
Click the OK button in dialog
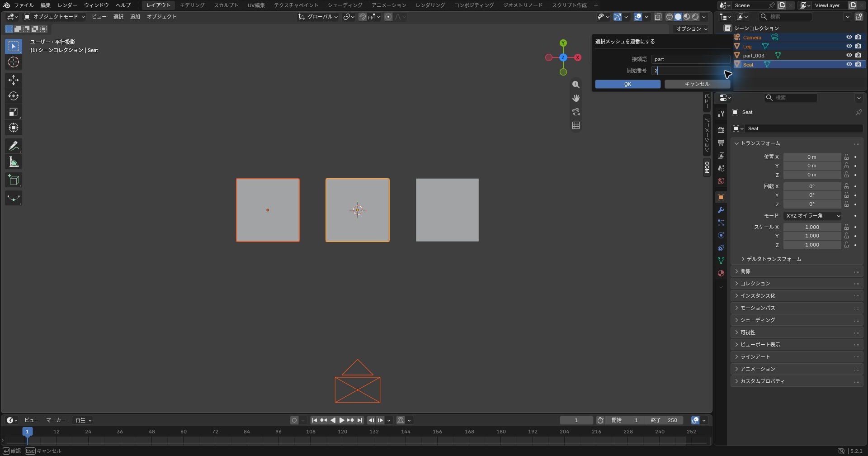tap(627, 84)
